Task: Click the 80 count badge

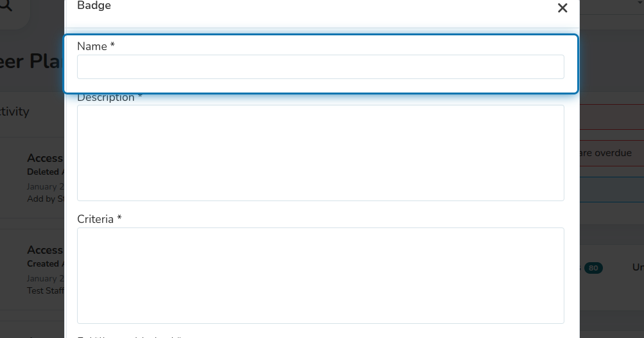Action: click(593, 268)
